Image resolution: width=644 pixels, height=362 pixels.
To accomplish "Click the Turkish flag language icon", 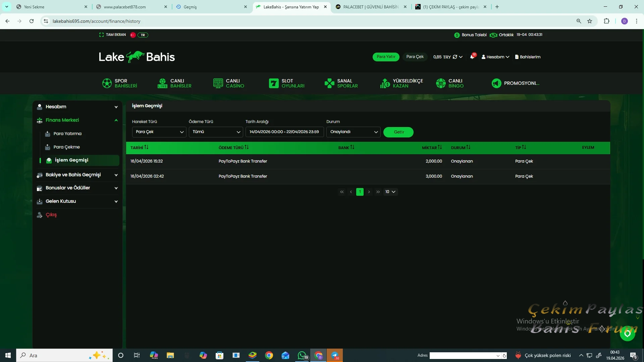I will click(x=133, y=35).
